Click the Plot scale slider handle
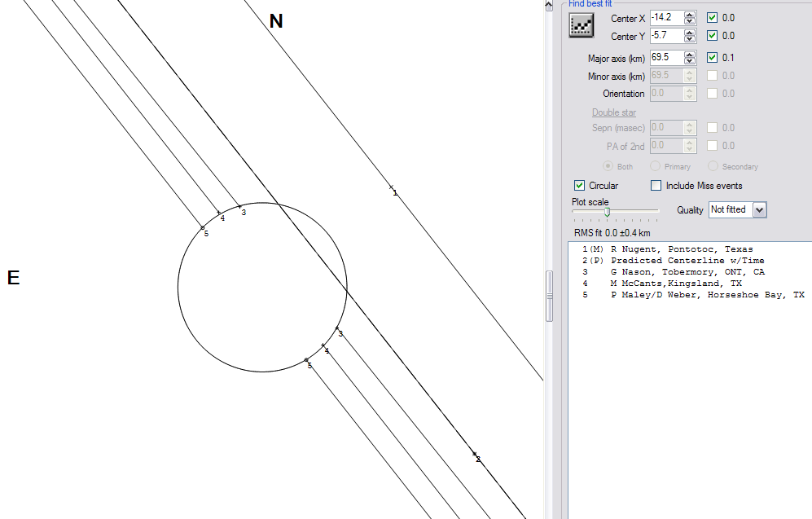Viewport: 812px width, 519px height. click(607, 212)
